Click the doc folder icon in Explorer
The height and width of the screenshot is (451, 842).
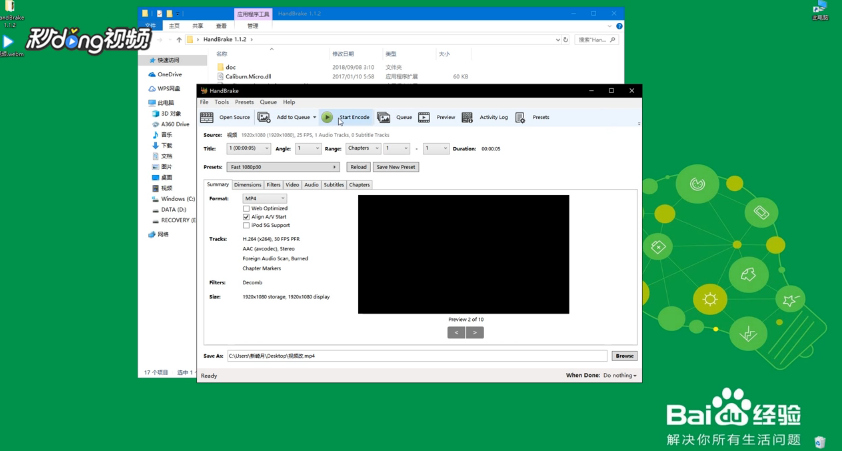(220, 67)
